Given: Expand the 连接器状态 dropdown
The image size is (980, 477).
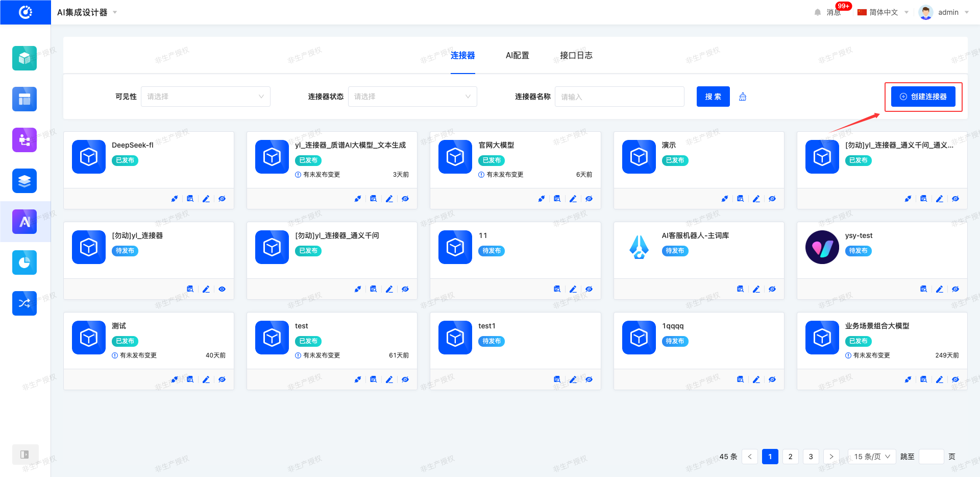Looking at the screenshot, I should pos(412,97).
